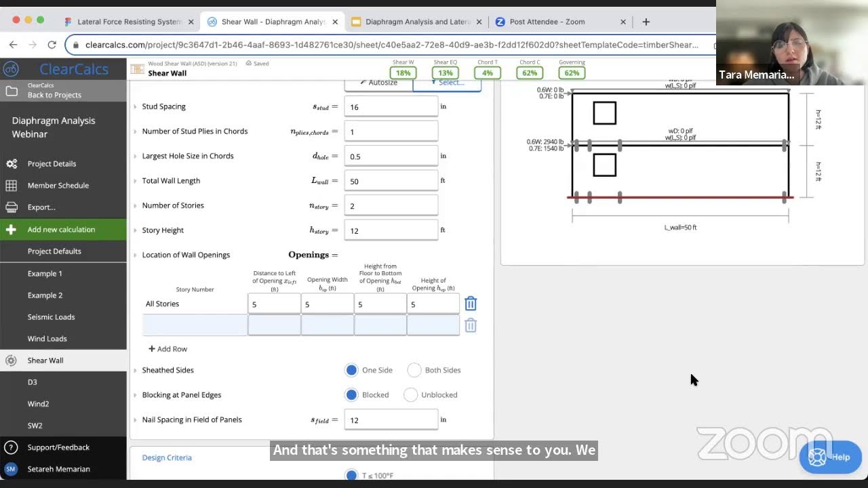Select the T ≤ 100°F option
This screenshot has height=488, width=868.
(x=351, y=475)
